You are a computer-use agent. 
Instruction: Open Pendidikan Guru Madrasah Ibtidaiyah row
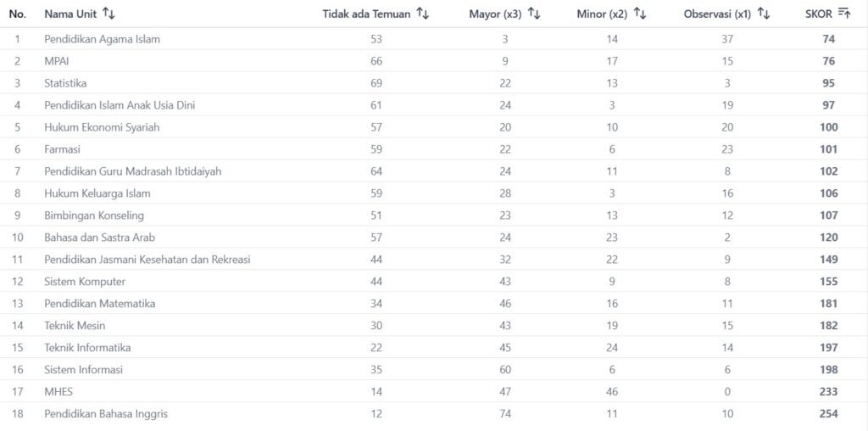click(132, 171)
